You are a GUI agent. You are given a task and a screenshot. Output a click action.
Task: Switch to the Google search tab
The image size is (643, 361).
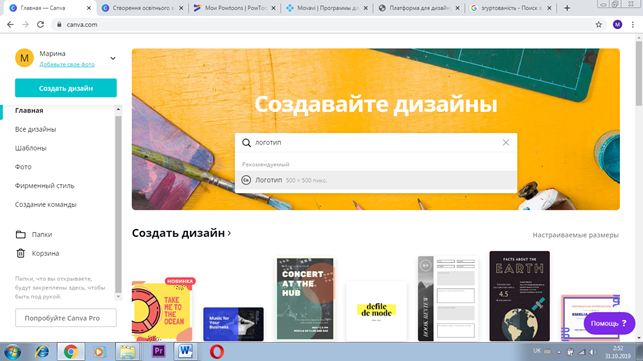tap(512, 8)
